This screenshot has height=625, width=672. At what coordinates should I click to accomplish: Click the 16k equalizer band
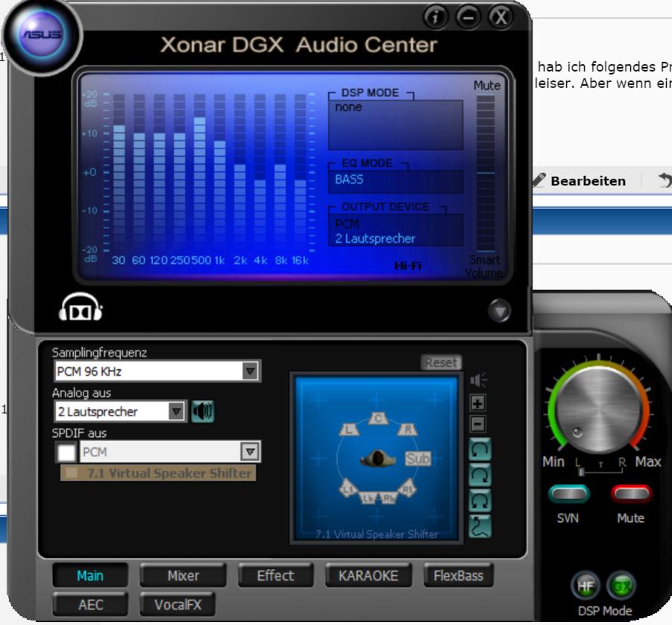pyautogui.click(x=300, y=174)
